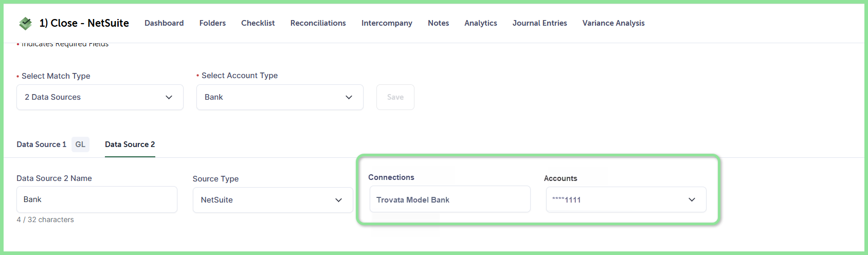
Task: Navigate to Journal Entries
Action: coord(540,23)
